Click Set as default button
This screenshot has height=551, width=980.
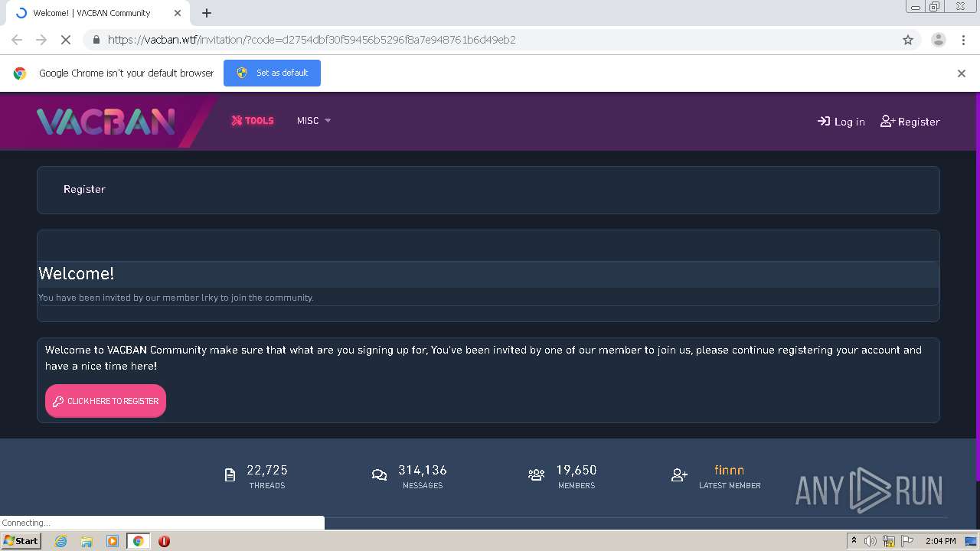(x=272, y=73)
